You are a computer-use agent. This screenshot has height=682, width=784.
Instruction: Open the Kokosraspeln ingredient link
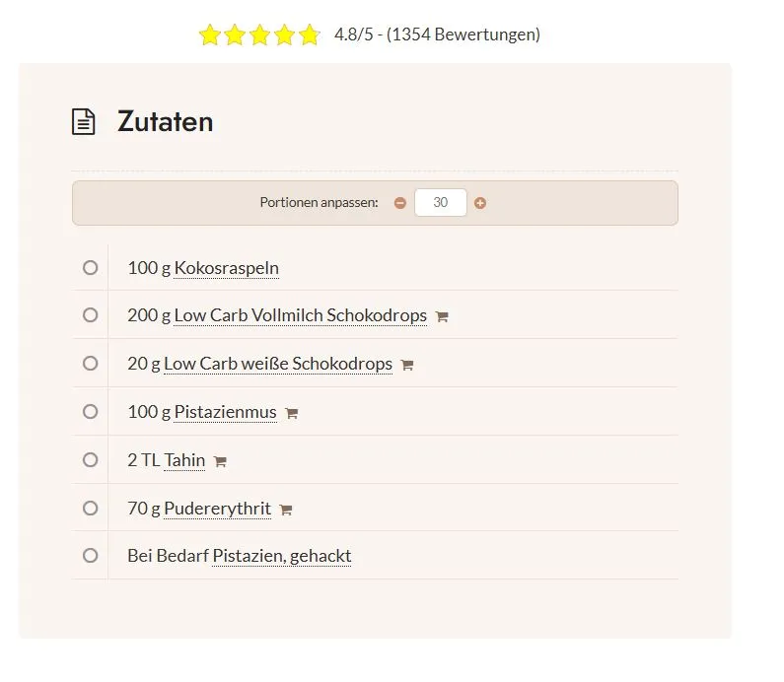[x=227, y=268]
